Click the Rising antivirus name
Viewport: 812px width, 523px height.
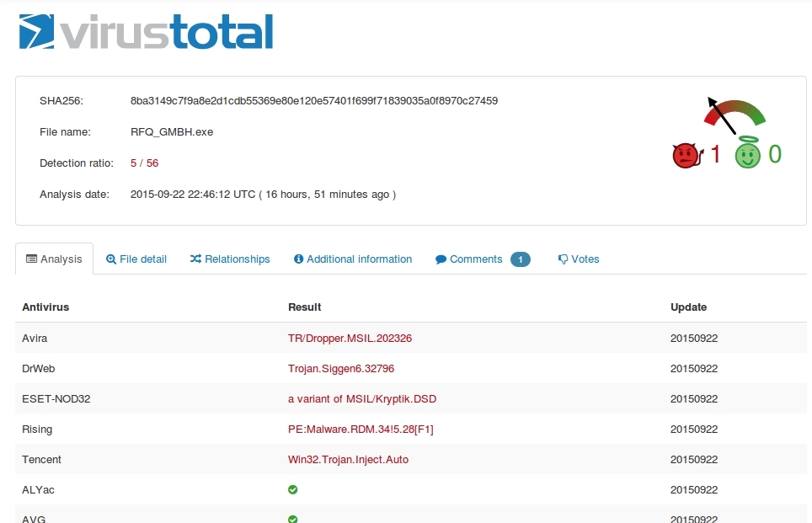pyautogui.click(x=37, y=430)
